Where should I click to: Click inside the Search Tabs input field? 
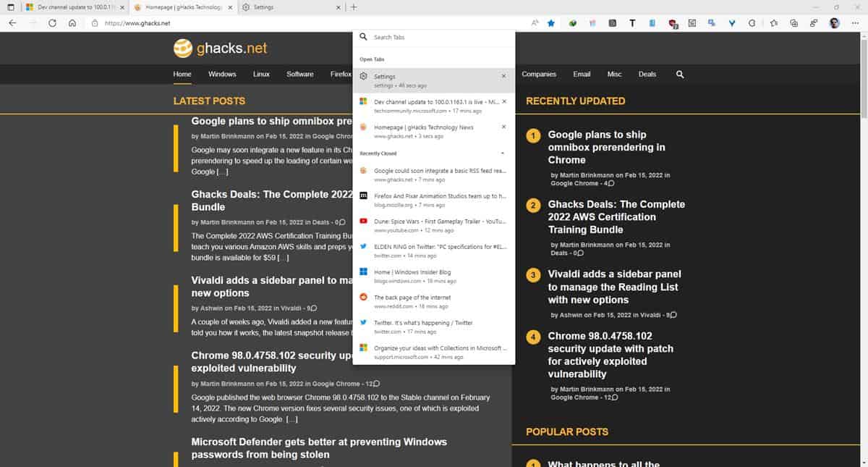point(434,36)
